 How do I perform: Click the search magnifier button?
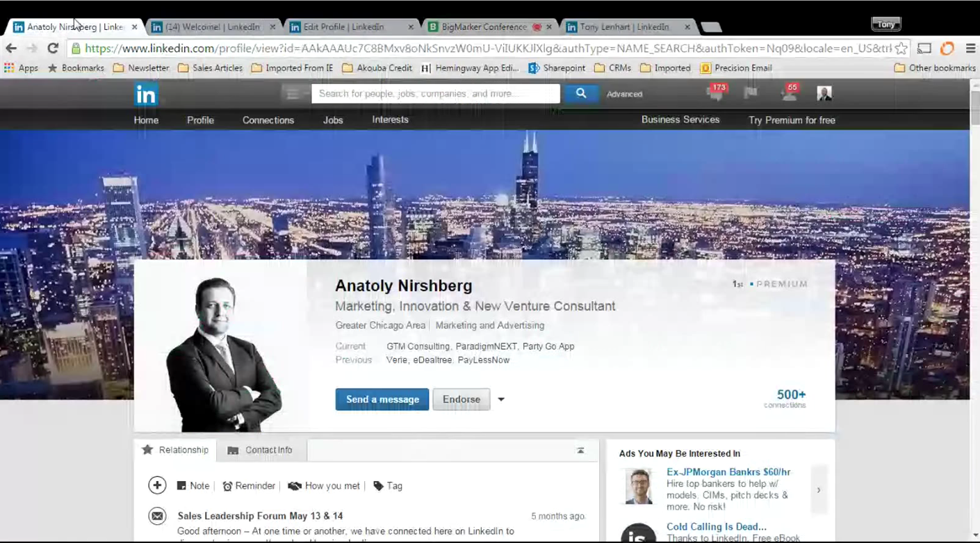click(x=581, y=93)
